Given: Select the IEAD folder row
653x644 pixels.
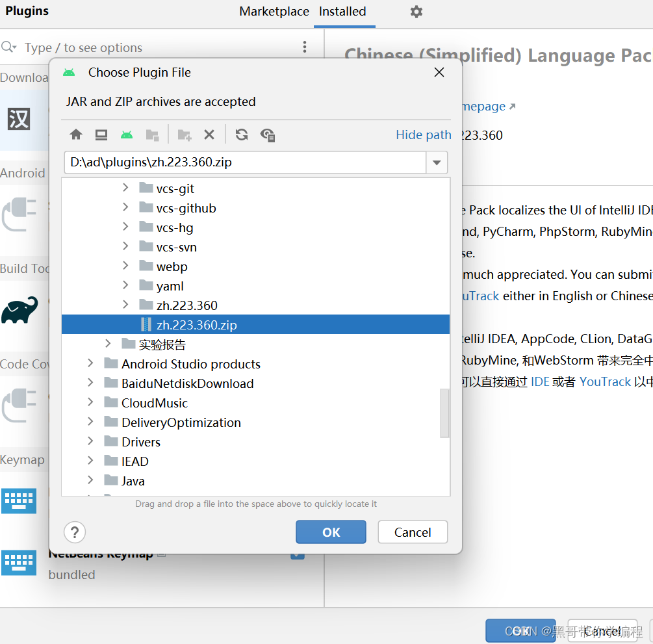Looking at the screenshot, I should (x=256, y=461).
